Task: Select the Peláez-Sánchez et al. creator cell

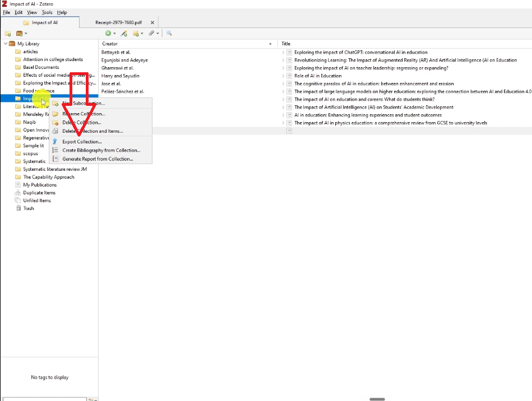Action: (123, 91)
